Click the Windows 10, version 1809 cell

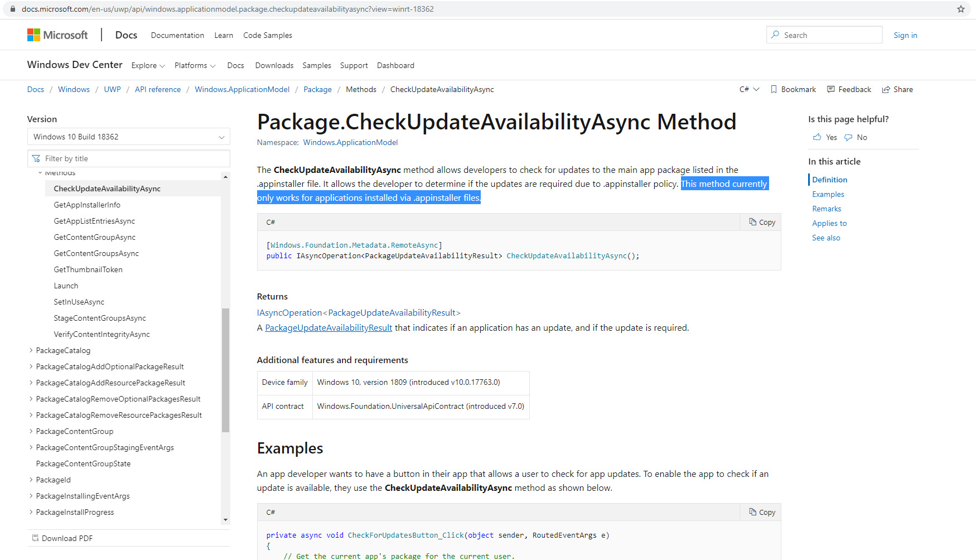tap(421, 382)
